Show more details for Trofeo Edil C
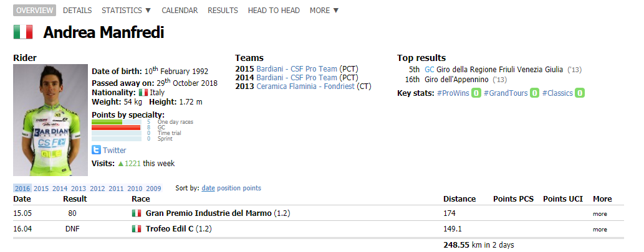The image size is (644, 252). pos(600,230)
